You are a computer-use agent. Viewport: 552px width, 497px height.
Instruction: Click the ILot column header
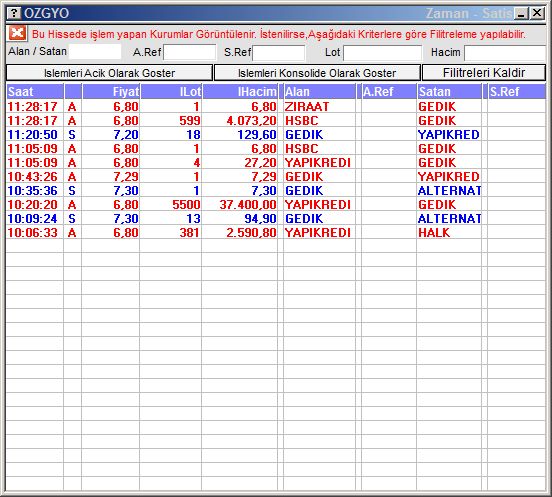(x=171, y=92)
